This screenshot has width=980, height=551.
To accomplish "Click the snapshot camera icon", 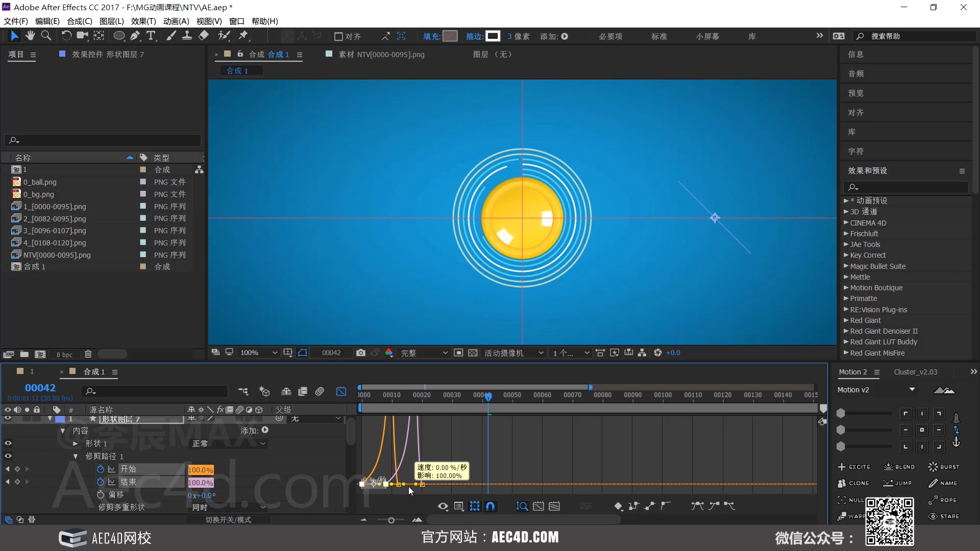I will (x=361, y=353).
